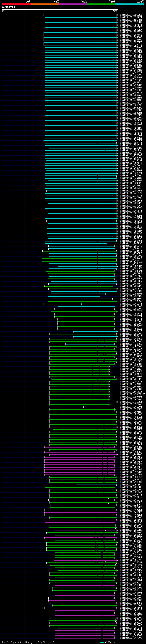Open hit UniRef100_Q07491
The height and width of the screenshot is (644, 146).
pyautogui.click(x=131, y=120)
